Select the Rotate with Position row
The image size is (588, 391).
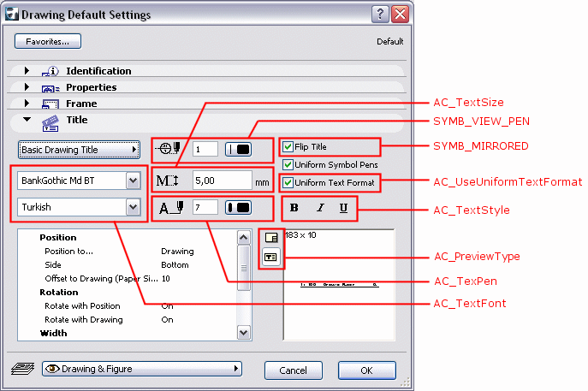[x=128, y=306]
